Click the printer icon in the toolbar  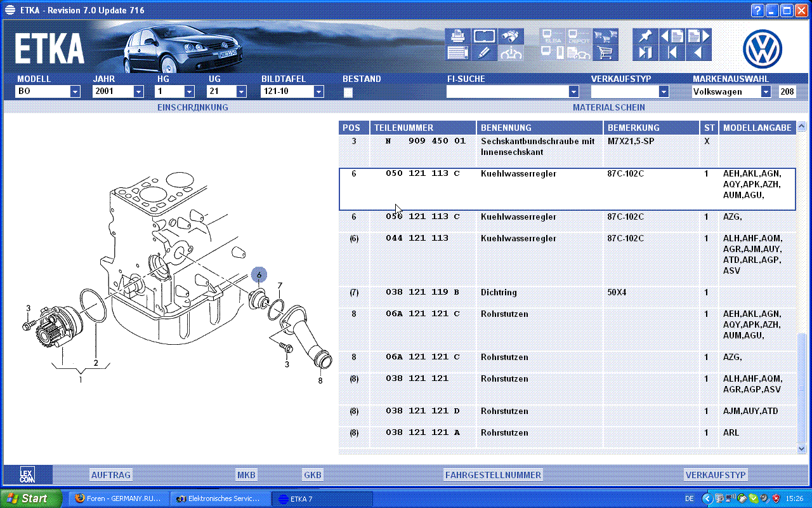coord(457,36)
